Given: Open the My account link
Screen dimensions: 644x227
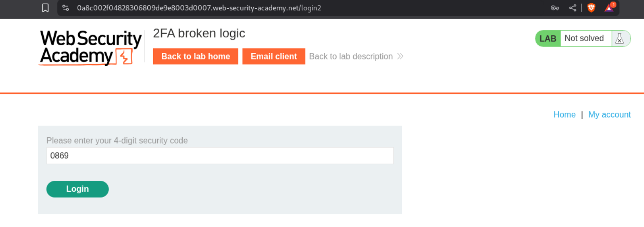Looking at the screenshot, I should tap(609, 115).
